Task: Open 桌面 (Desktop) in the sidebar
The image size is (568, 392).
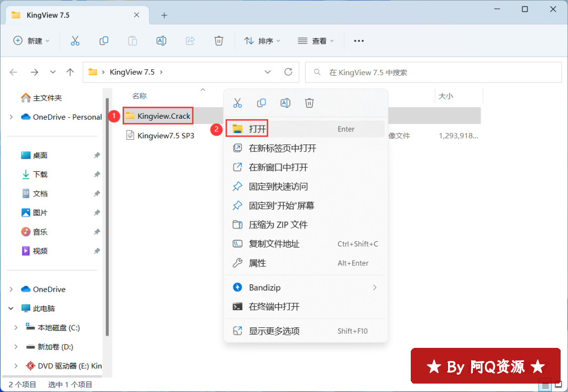Action: (x=34, y=156)
